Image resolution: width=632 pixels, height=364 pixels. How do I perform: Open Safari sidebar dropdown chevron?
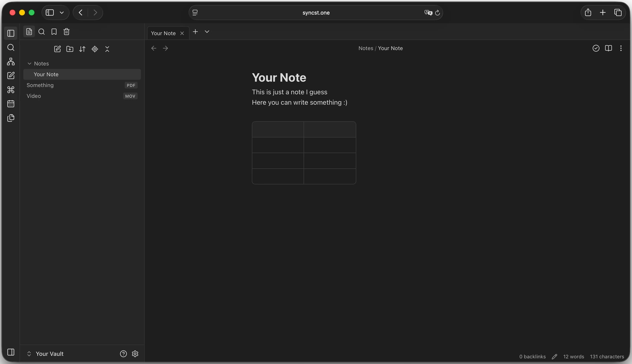pyautogui.click(x=62, y=13)
